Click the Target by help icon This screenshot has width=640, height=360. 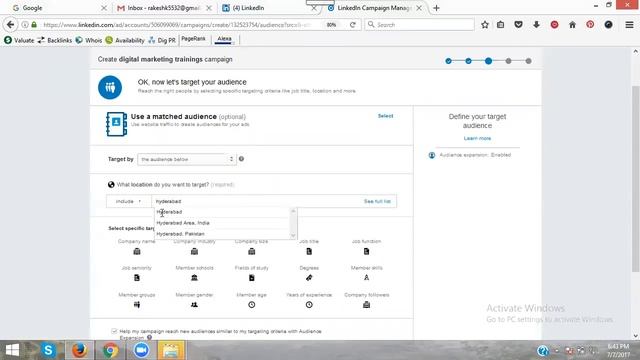pyautogui.click(x=241, y=159)
